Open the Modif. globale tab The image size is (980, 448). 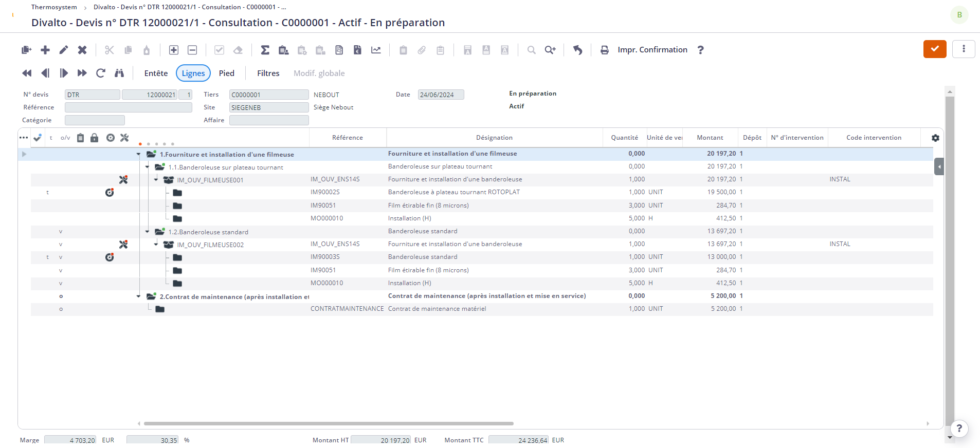(319, 73)
